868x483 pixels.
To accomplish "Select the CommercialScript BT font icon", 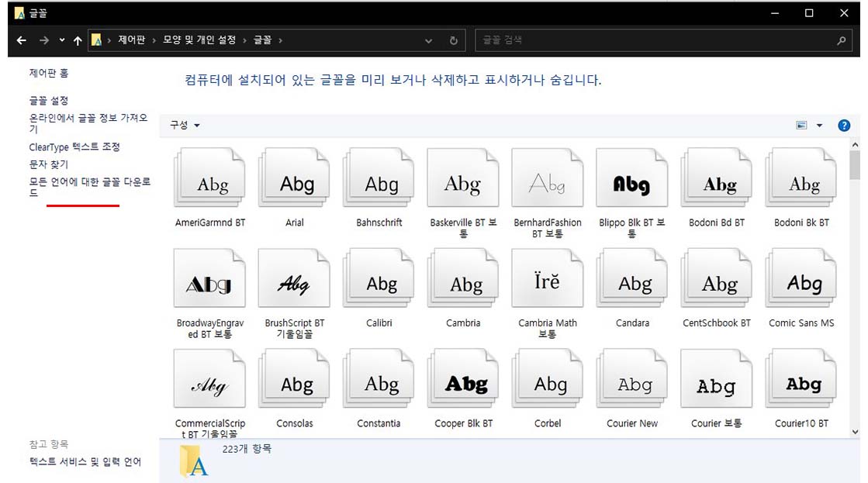I will pyautogui.click(x=209, y=379).
